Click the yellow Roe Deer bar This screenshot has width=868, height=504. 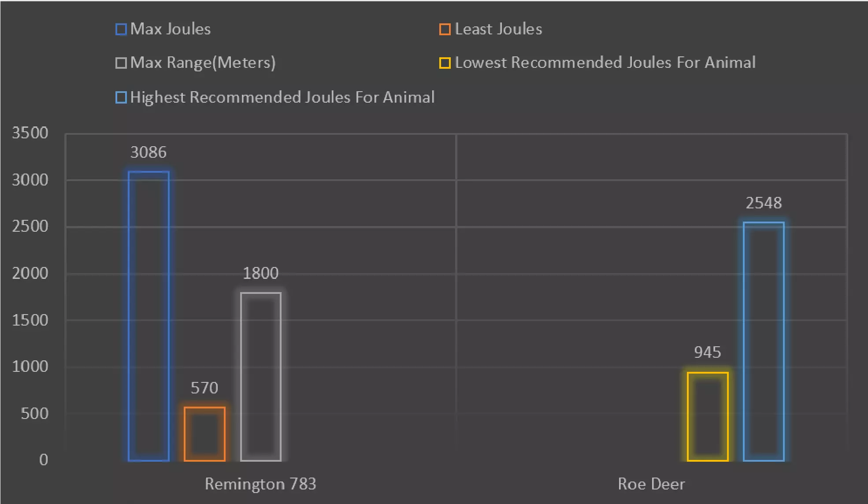tap(707, 417)
